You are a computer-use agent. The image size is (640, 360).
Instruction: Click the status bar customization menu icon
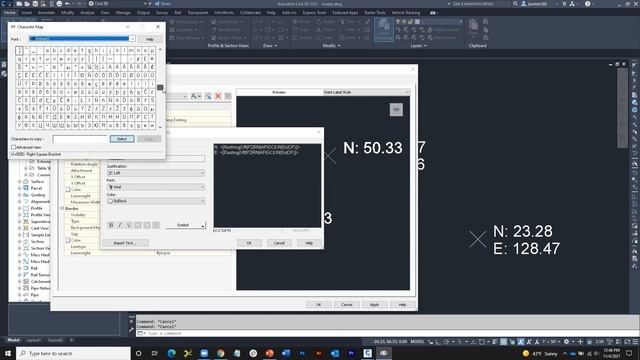click(635, 342)
